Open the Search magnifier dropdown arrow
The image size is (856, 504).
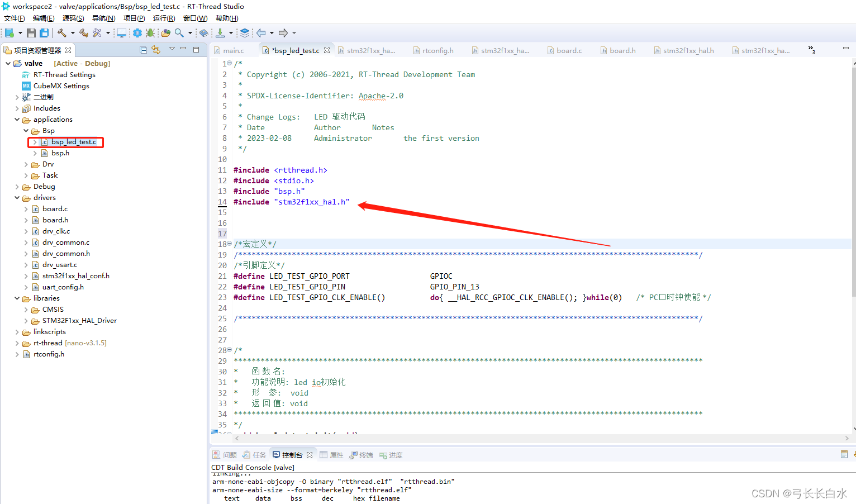(190, 33)
